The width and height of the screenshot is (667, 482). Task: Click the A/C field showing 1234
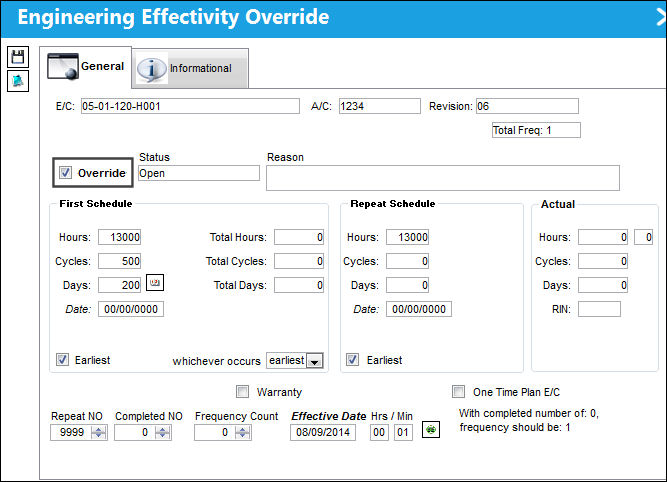(379, 106)
